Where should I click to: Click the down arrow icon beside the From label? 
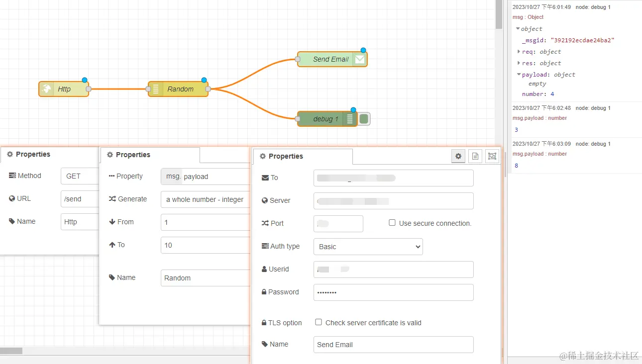click(x=112, y=222)
